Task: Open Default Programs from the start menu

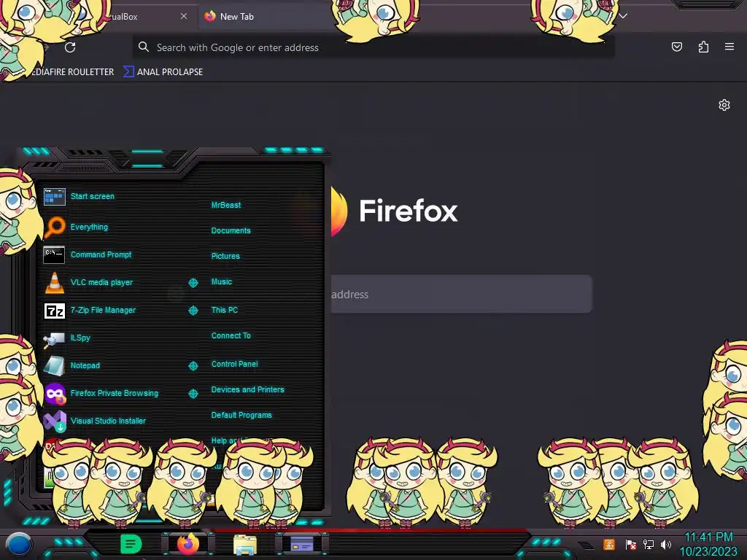Action: point(241,415)
